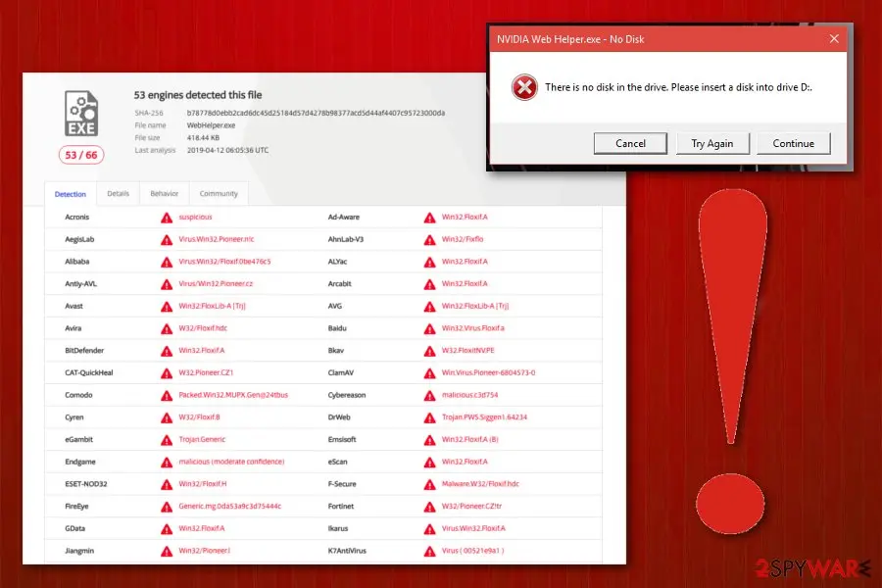Click the warning icon in Ikarus row
Screen dimensions: 882x588
tap(430, 529)
